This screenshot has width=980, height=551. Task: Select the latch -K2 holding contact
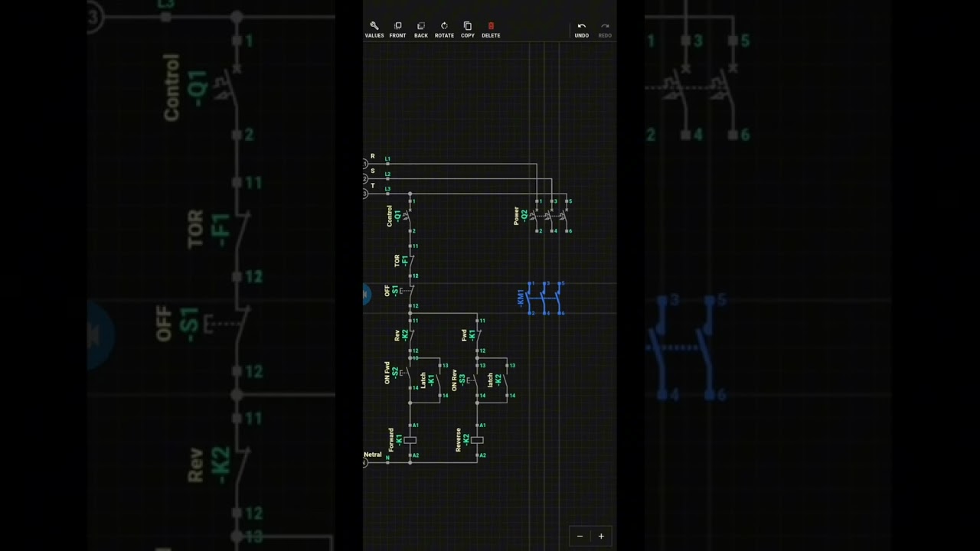click(x=507, y=380)
